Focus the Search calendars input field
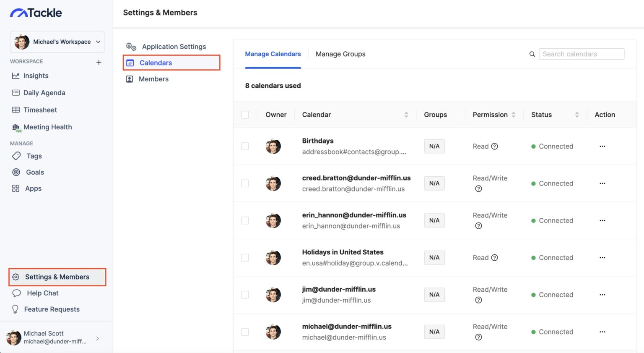This screenshot has height=353, width=644. [x=582, y=54]
